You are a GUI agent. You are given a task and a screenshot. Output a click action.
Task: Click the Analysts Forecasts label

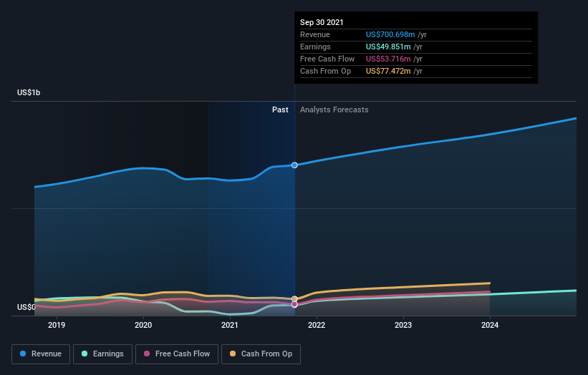coord(334,109)
